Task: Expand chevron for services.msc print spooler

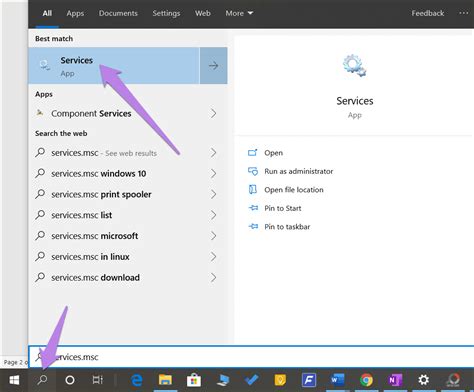Action: pos(213,194)
